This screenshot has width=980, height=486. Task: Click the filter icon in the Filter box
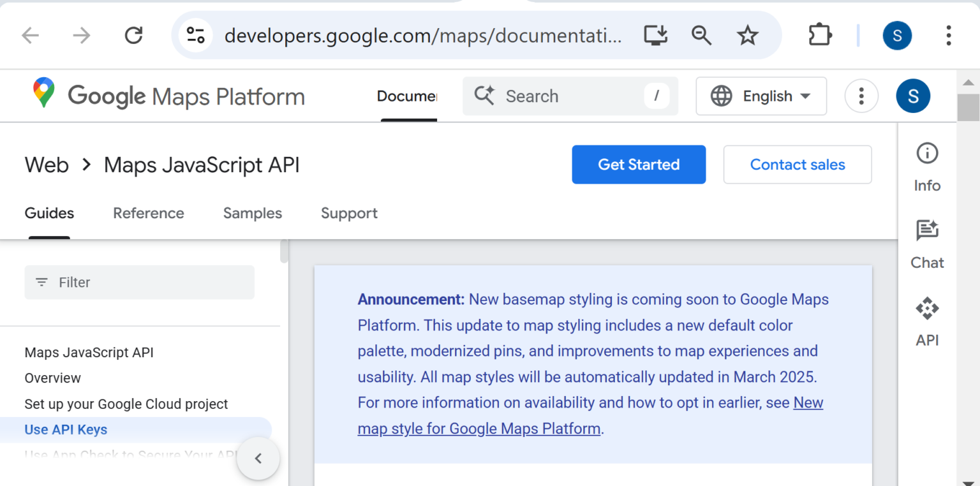click(x=42, y=282)
